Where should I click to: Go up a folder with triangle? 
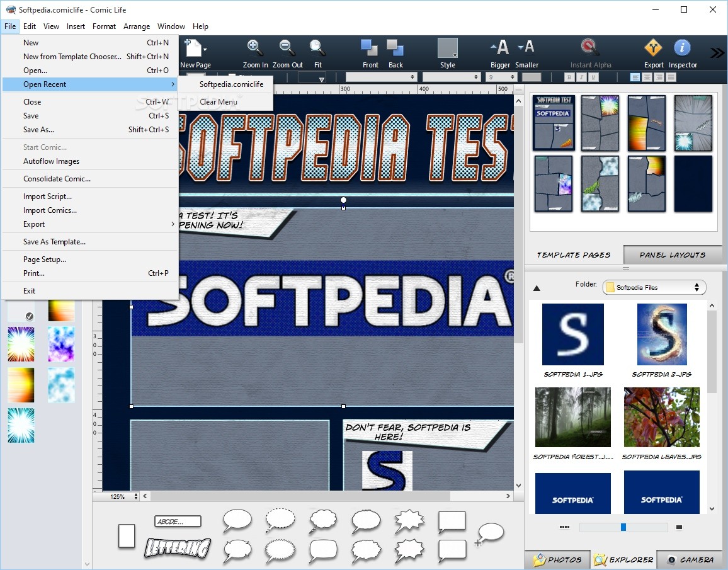tap(537, 288)
